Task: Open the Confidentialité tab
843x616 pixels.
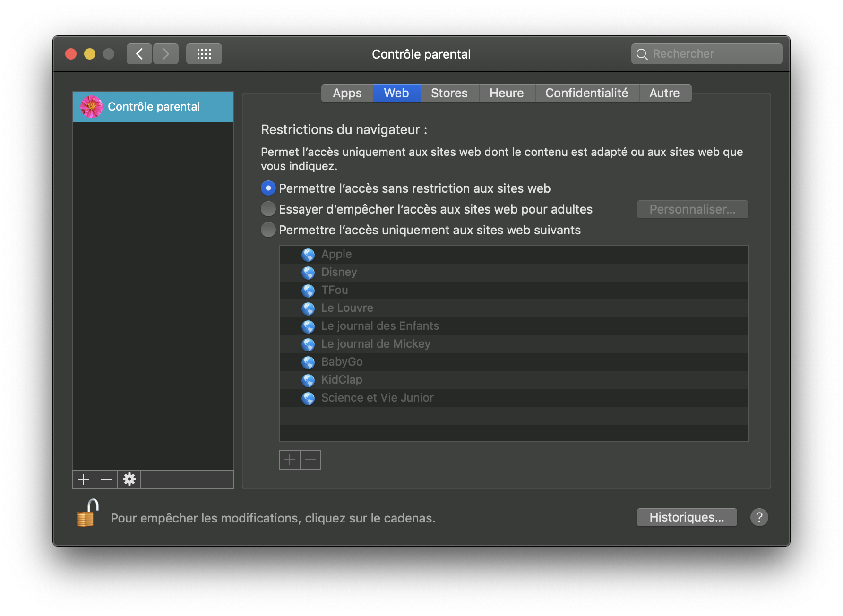Action: tap(586, 93)
